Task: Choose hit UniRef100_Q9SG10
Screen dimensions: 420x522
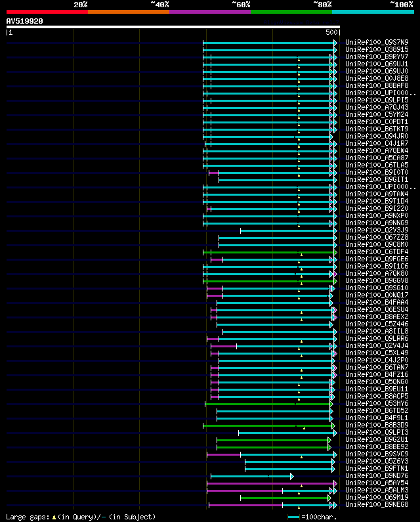Action: 377,288
